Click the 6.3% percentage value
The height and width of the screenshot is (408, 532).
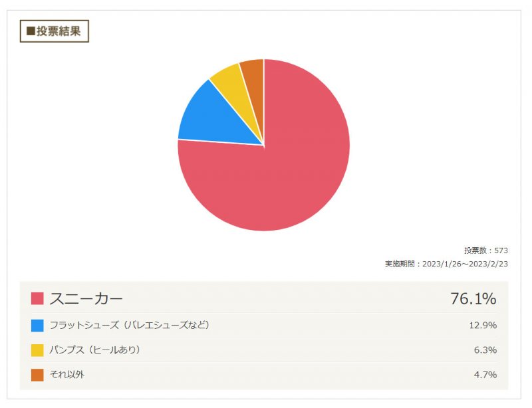485,350
